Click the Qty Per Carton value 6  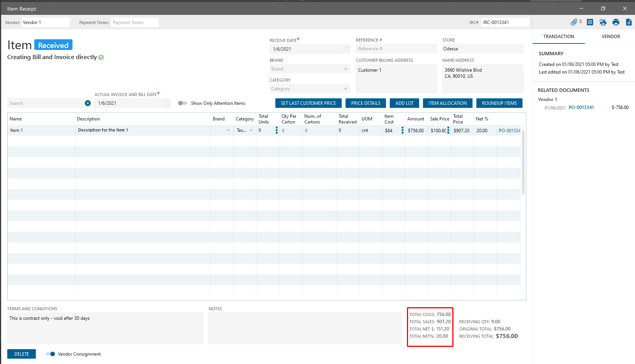291,130
